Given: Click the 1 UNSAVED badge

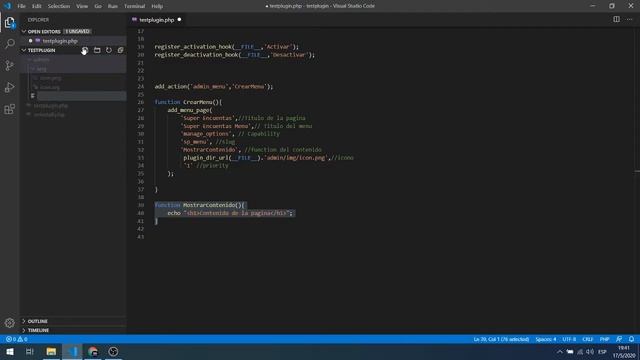Looking at the screenshot, I should point(78,31).
